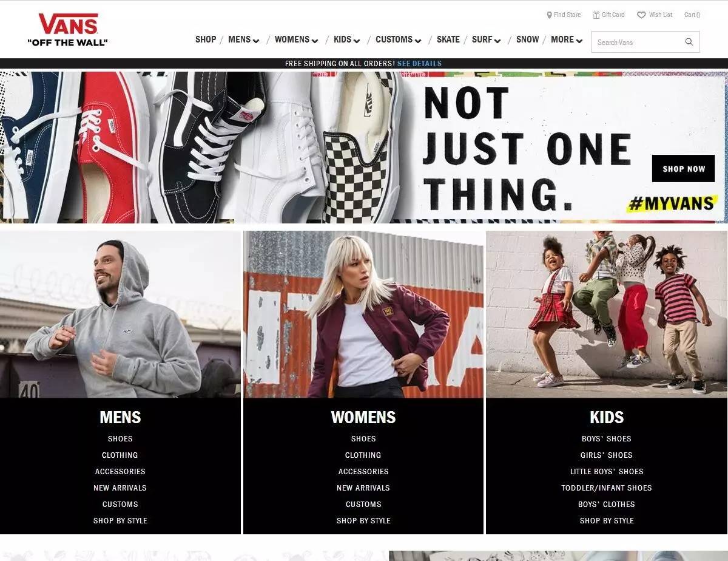Select SKATE in the navigation bar

point(448,39)
